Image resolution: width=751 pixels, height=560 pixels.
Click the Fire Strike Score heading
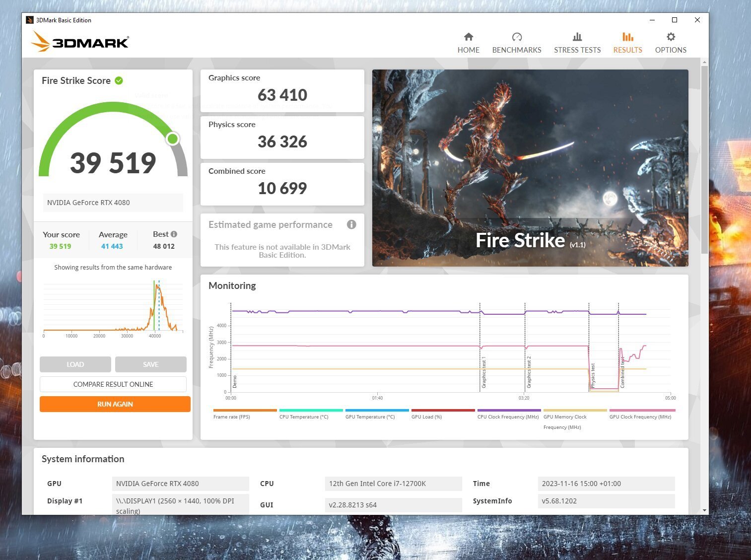tap(76, 80)
